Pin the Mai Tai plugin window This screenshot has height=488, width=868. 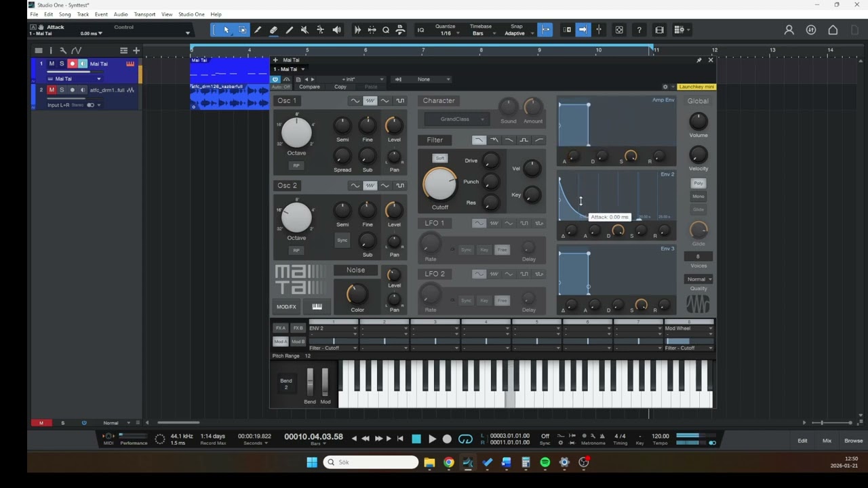coord(698,60)
